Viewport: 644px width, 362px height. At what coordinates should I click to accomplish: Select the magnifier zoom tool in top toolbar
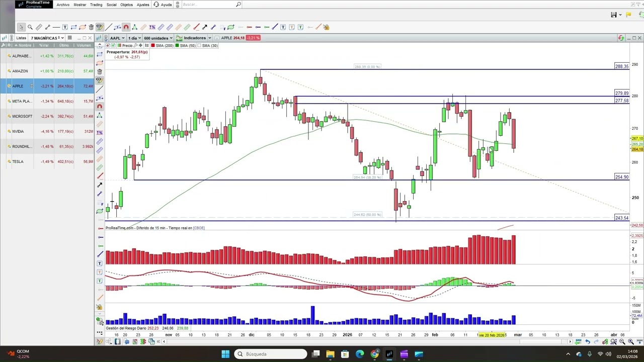(x=30, y=27)
